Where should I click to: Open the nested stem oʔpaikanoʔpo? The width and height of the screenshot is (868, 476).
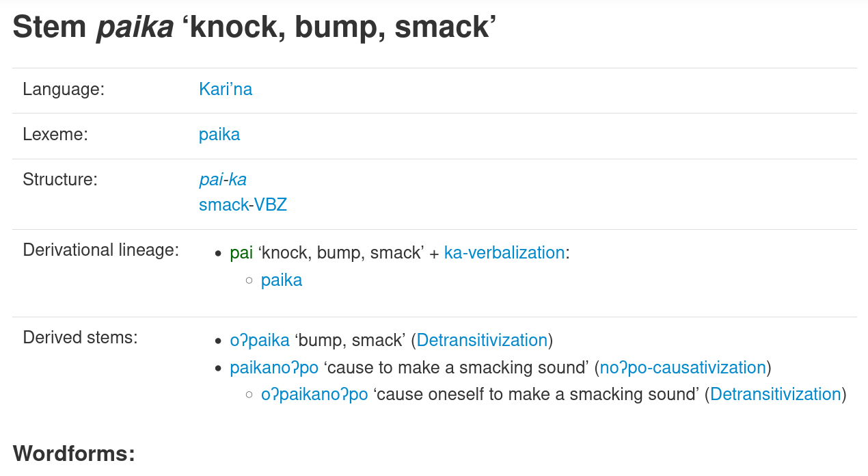[314, 395]
